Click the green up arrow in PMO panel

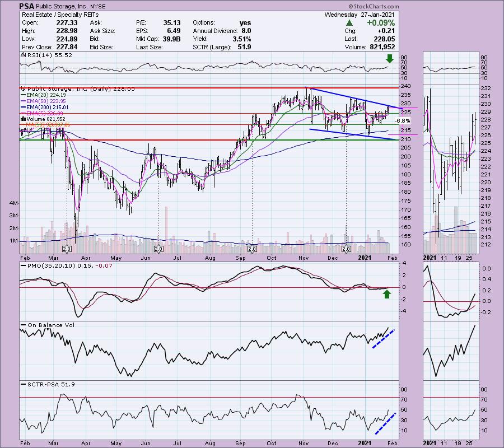(x=386, y=294)
